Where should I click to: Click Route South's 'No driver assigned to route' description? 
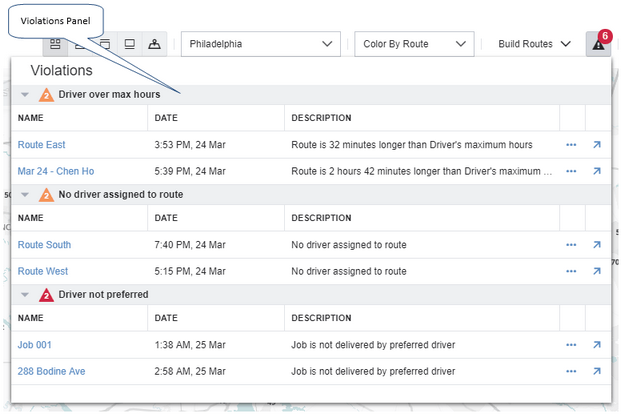tap(349, 245)
